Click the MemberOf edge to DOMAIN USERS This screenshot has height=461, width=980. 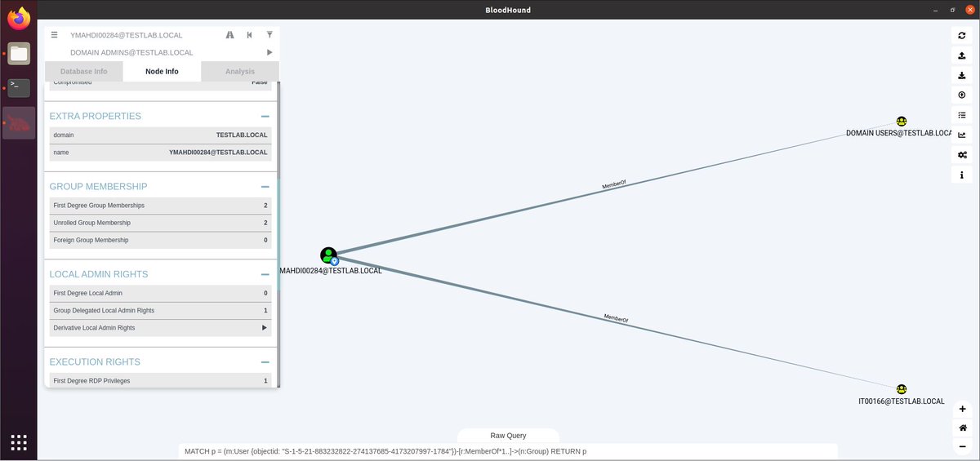point(614,187)
